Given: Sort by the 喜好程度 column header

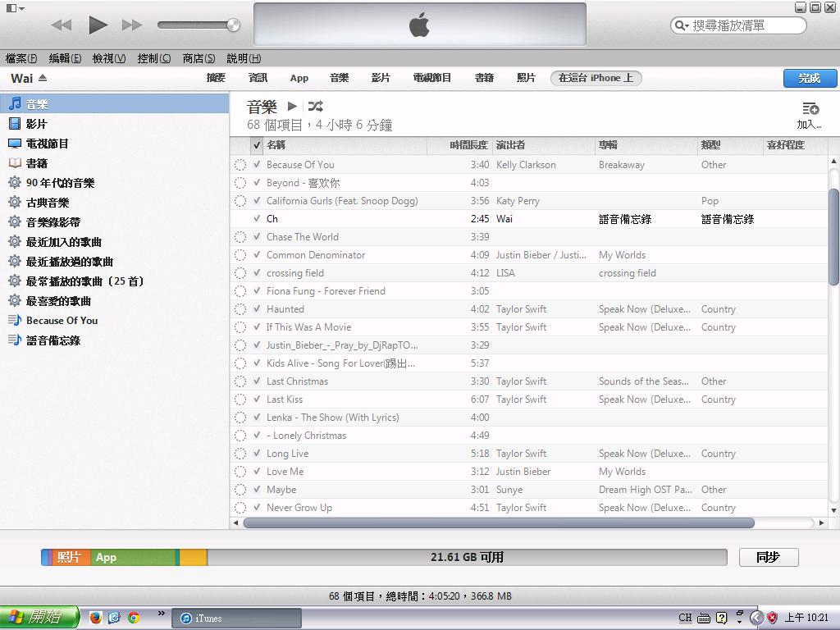Looking at the screenshot, I should point(795,145).
